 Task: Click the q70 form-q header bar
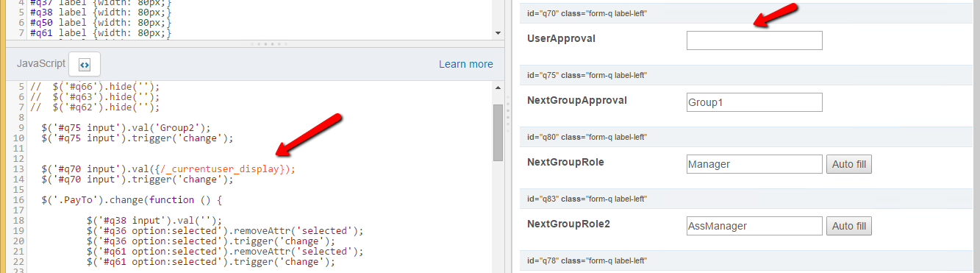click(750, 14)
